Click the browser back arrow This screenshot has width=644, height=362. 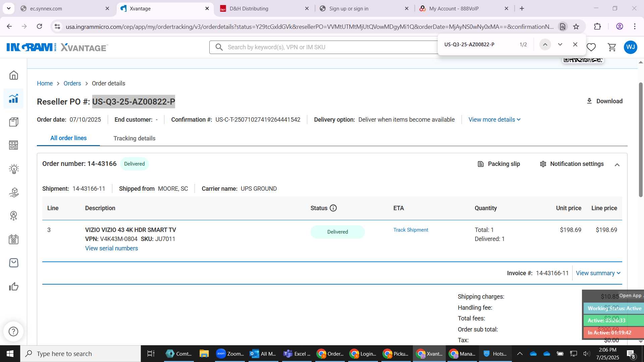coord(9,26)
